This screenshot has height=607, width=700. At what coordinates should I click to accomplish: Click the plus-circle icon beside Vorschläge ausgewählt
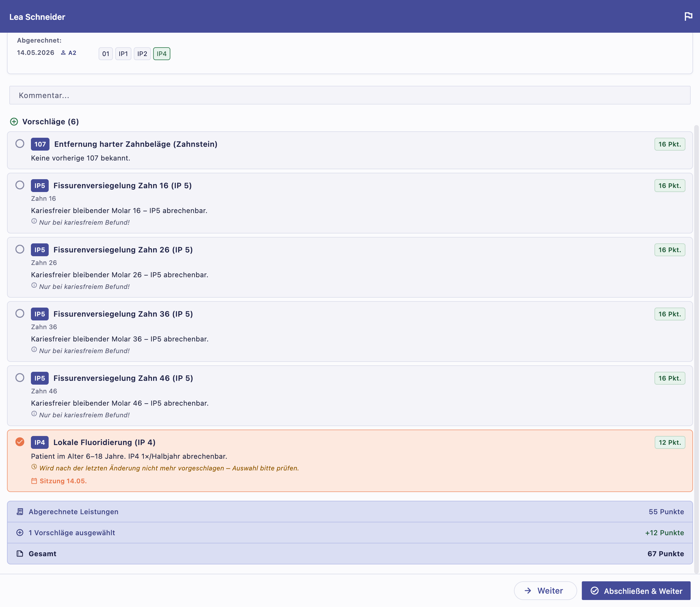tap(20, 533)
